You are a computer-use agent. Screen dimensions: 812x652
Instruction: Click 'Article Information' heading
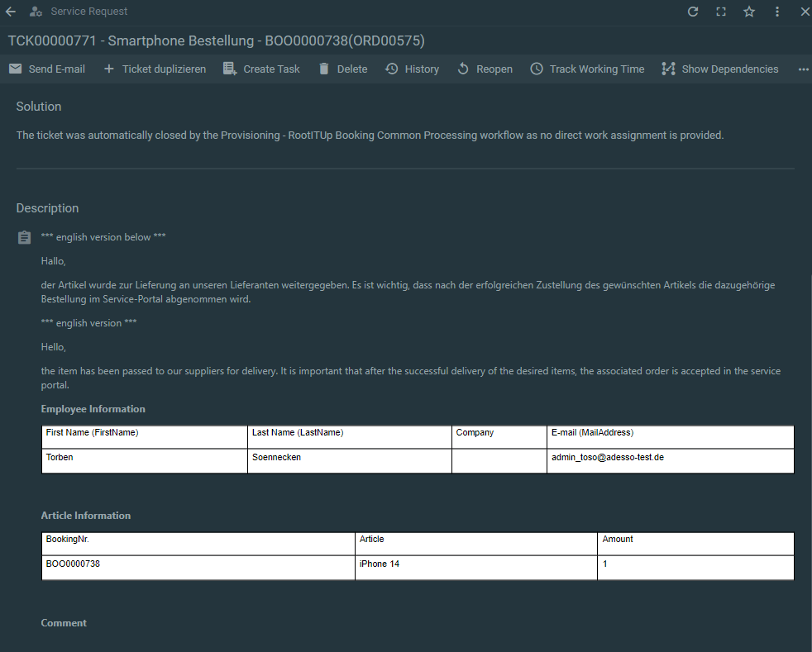(86, 516)
